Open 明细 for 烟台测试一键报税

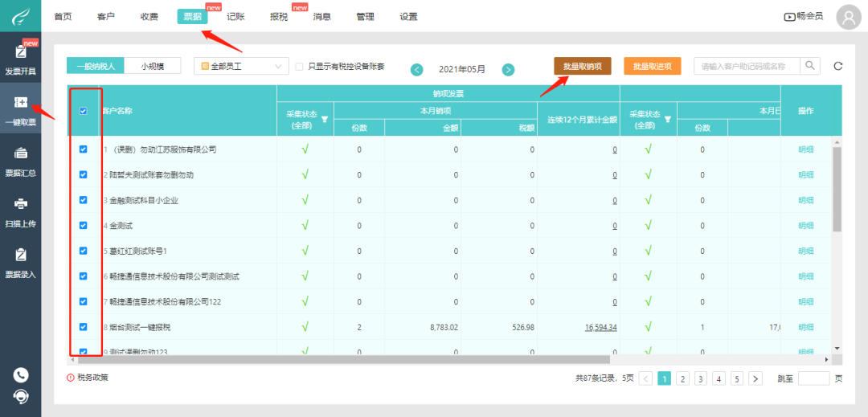pyautogui.click(x=806, y=327)
